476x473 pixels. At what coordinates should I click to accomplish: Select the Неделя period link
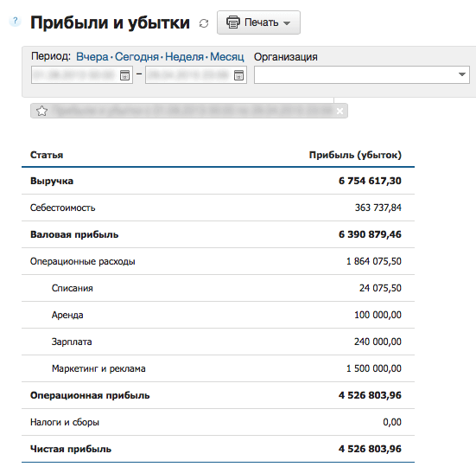coord(184,56)
